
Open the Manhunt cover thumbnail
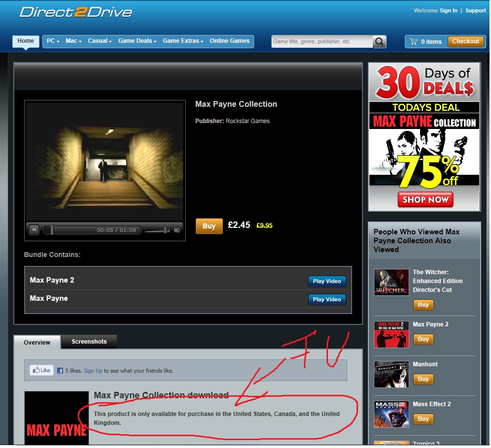[392, 375]
